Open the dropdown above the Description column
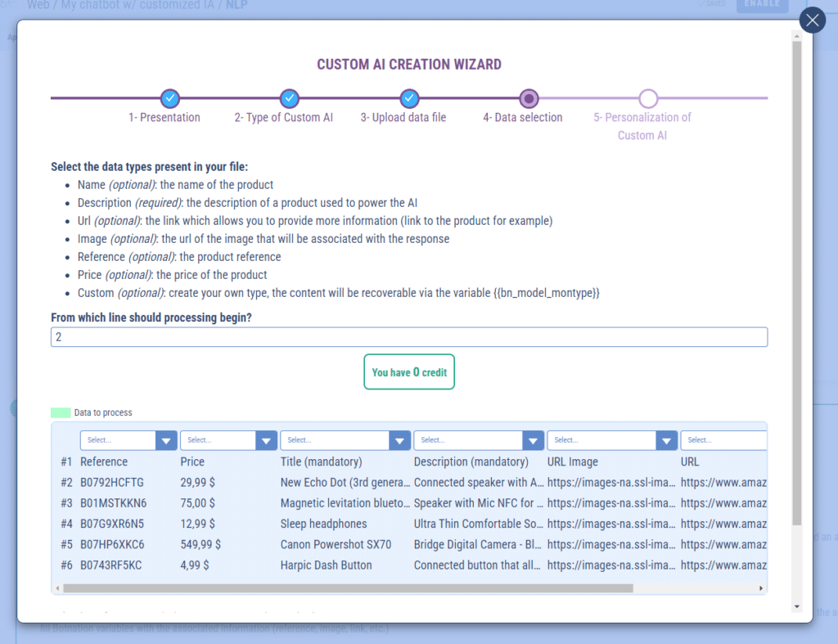Image resolution: width=838 pixels, height=644 pixels. tap(479, 440)
